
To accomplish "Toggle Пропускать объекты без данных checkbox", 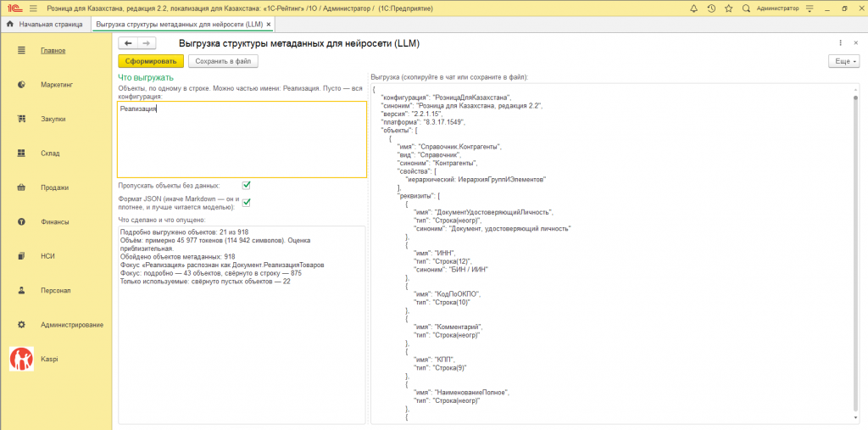I will click(247, 185).
